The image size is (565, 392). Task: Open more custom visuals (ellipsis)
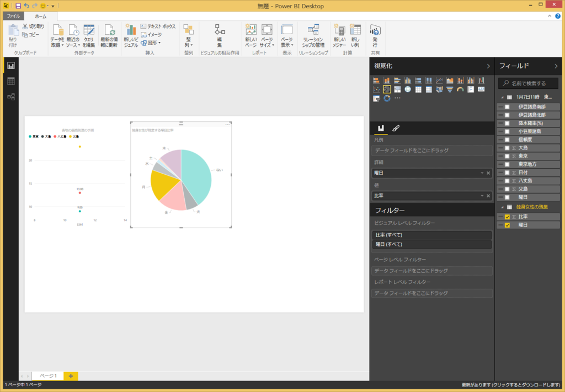397,98
